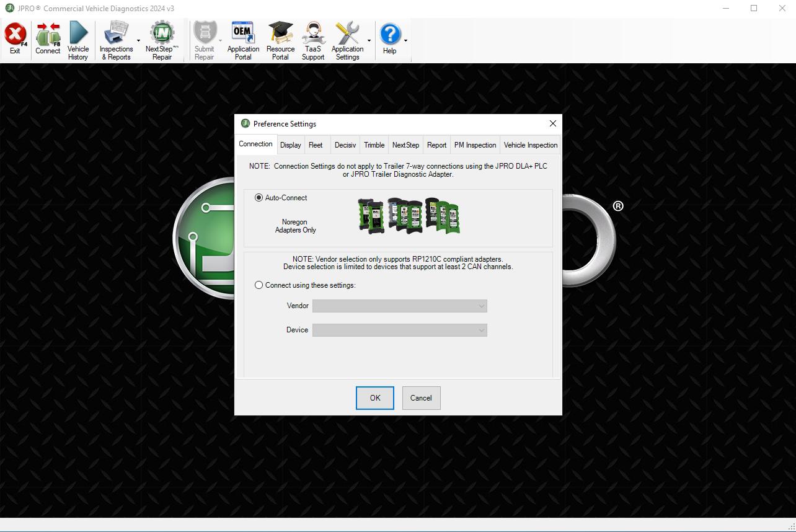Open the PM Inspection tab
796x532 pixels.
(475, 144)
